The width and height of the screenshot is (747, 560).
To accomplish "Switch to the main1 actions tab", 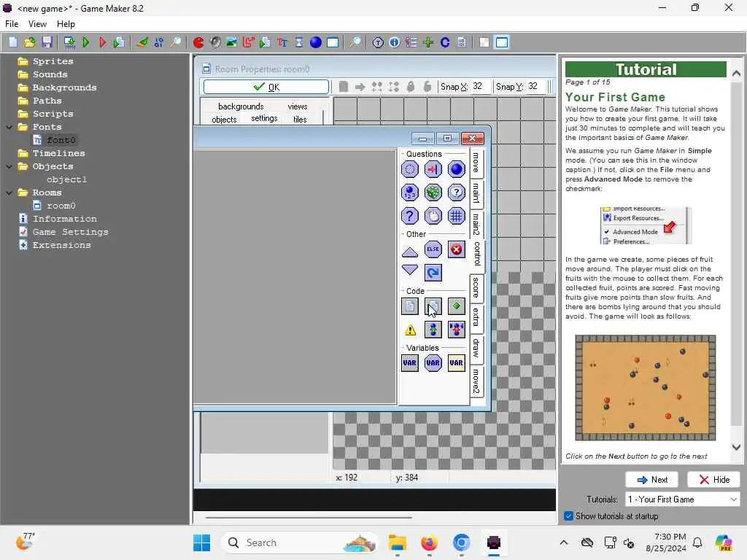I will (476, 193).
